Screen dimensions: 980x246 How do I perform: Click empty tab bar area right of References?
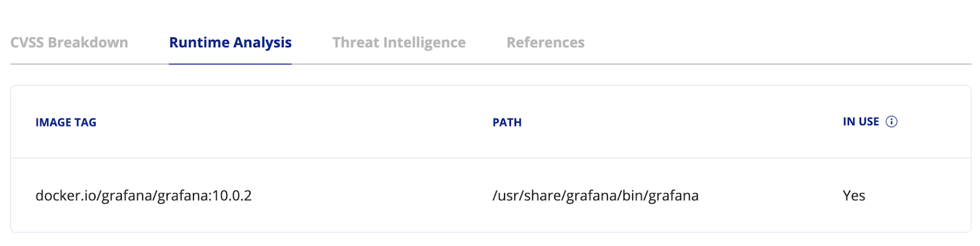click(x=778, y=42)
